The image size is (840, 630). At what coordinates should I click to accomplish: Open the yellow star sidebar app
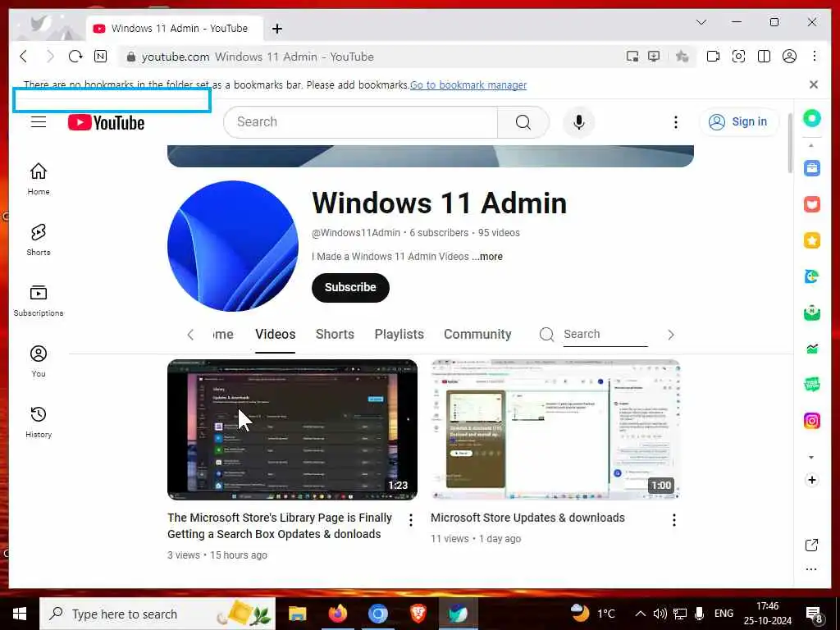[x=811, y=240]
